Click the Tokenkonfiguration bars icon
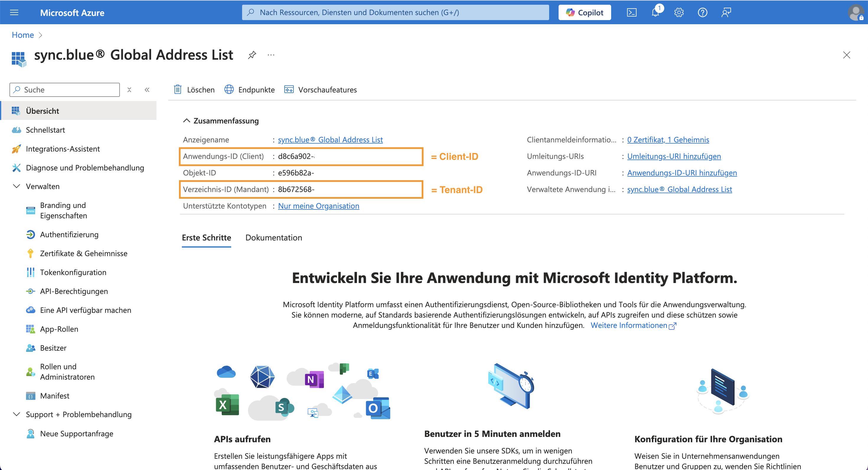 (30, 272)
